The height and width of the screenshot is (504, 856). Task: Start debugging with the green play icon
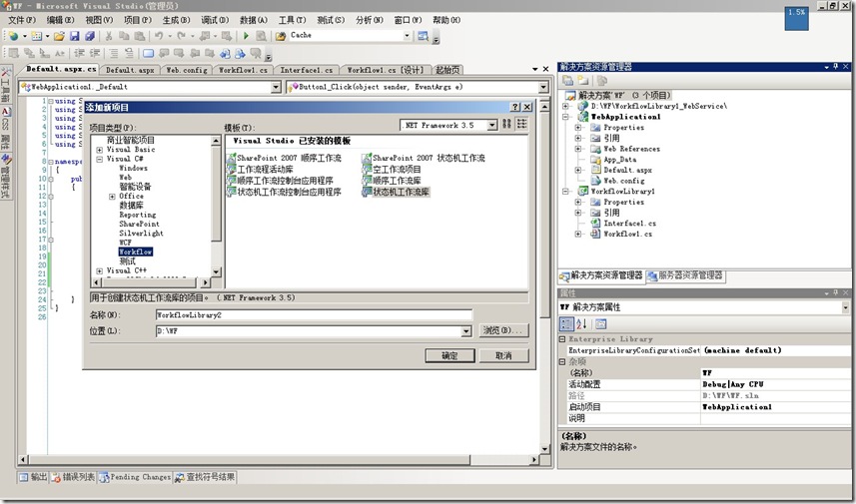pyautogui.click(x=246, y=36)
